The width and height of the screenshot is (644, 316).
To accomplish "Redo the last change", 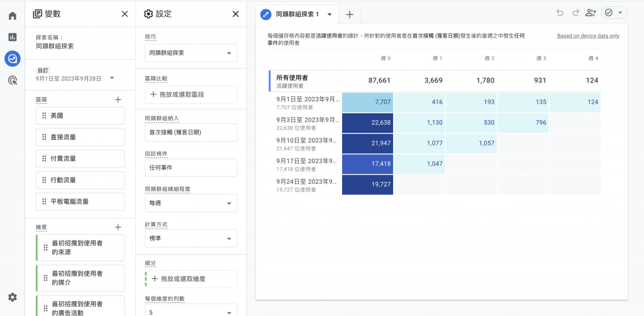I will pos(575,13).
